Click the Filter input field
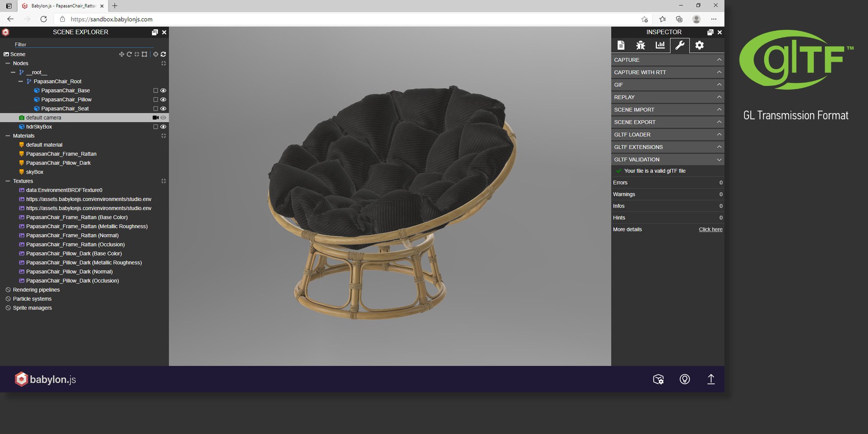Screen dimensions: 868x434 [x=84, y=44]
